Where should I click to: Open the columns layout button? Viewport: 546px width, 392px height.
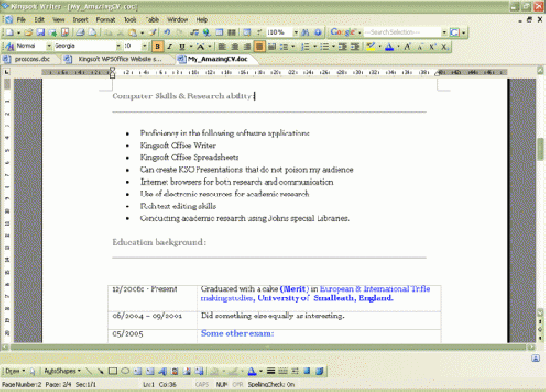point(231,33)
